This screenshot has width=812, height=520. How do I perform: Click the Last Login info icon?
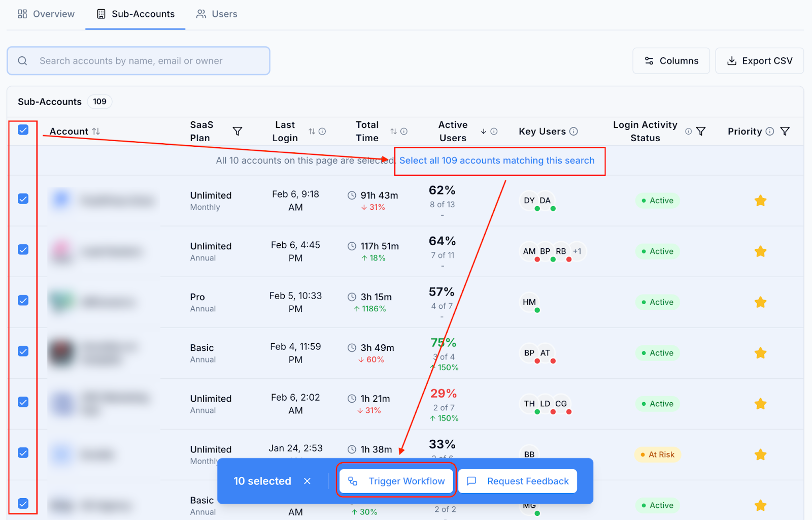click(322, 131)
